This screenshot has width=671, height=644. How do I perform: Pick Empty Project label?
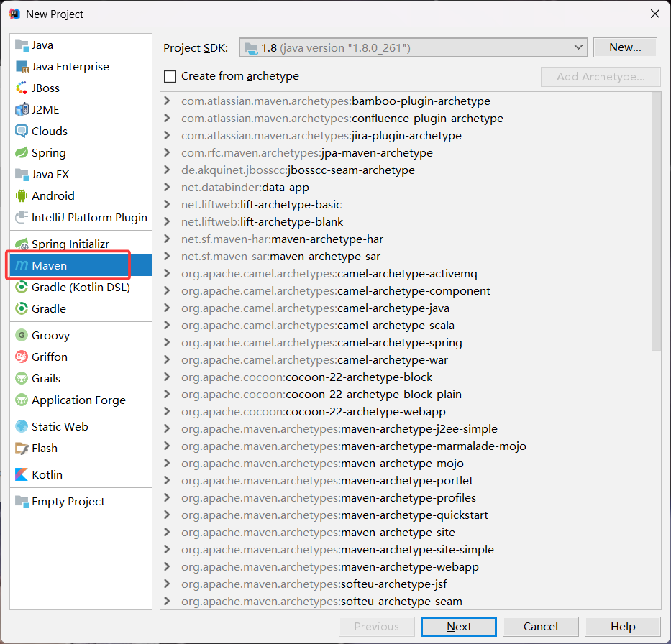[68, 501]
